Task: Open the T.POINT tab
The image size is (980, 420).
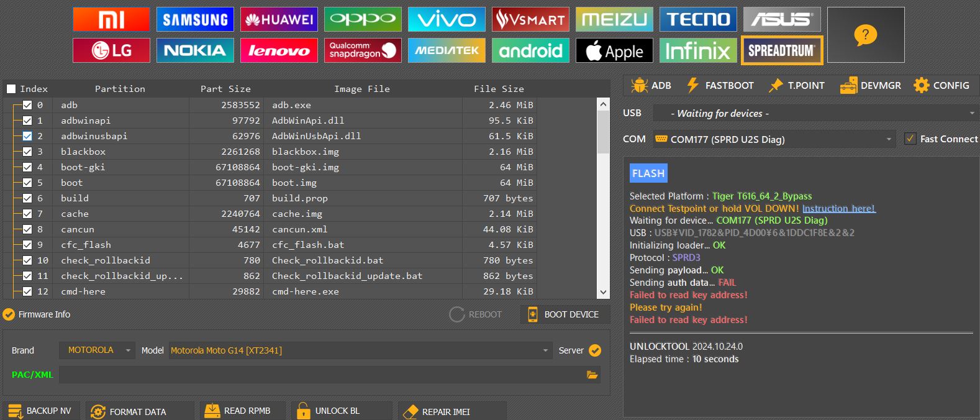Action: (x=797, y=85)
